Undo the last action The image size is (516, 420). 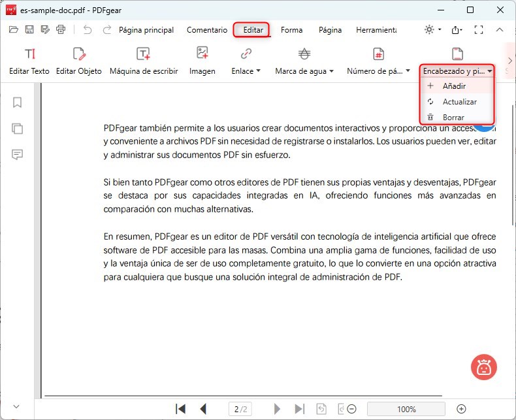tap(88, 29)
